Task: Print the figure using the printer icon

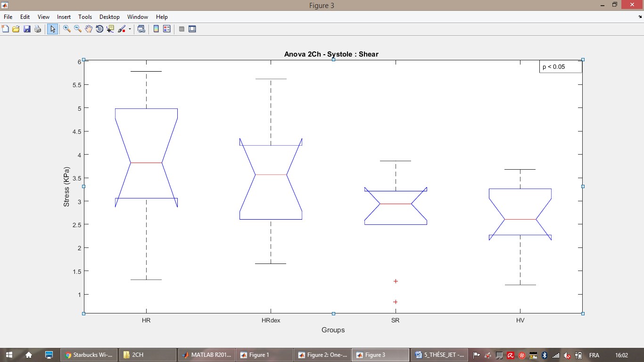Action: click(38, 29)
